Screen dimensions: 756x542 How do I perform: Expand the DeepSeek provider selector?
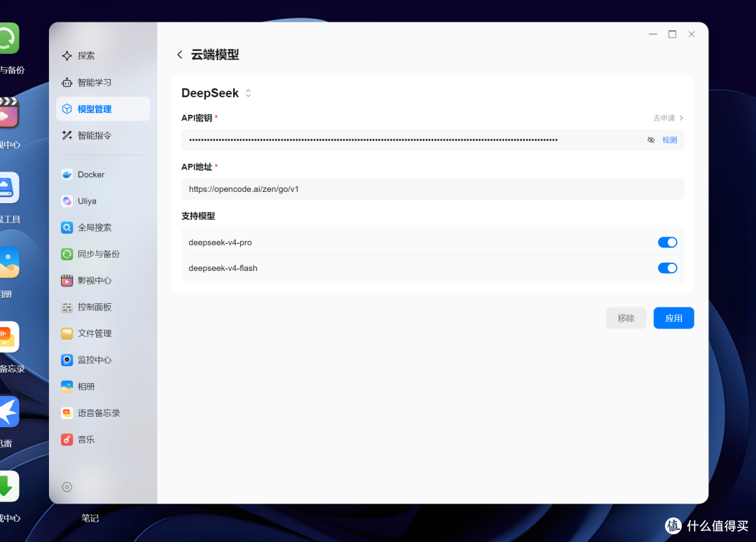click(248, 93)
